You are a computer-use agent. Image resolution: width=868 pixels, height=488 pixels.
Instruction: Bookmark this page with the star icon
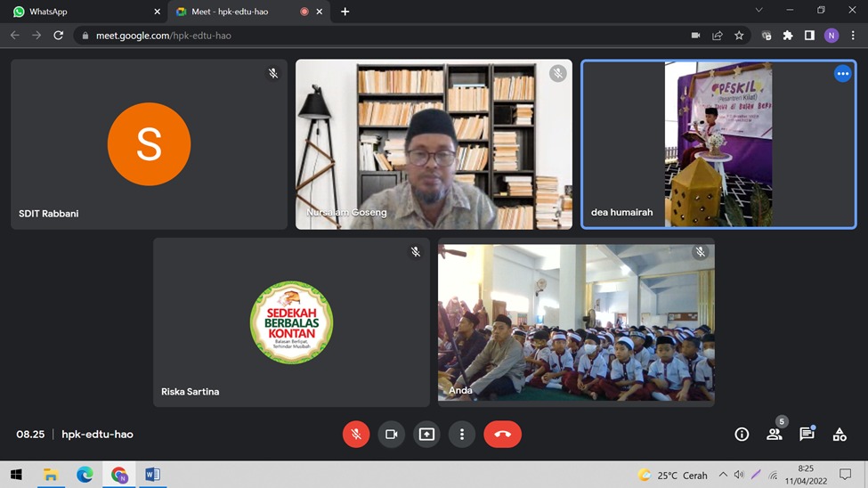739,36
